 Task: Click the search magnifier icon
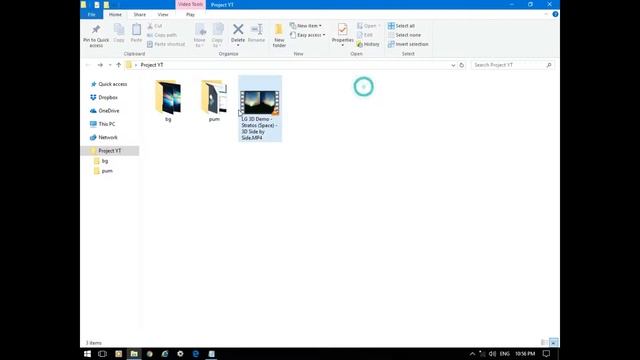[x=549, y=65]
